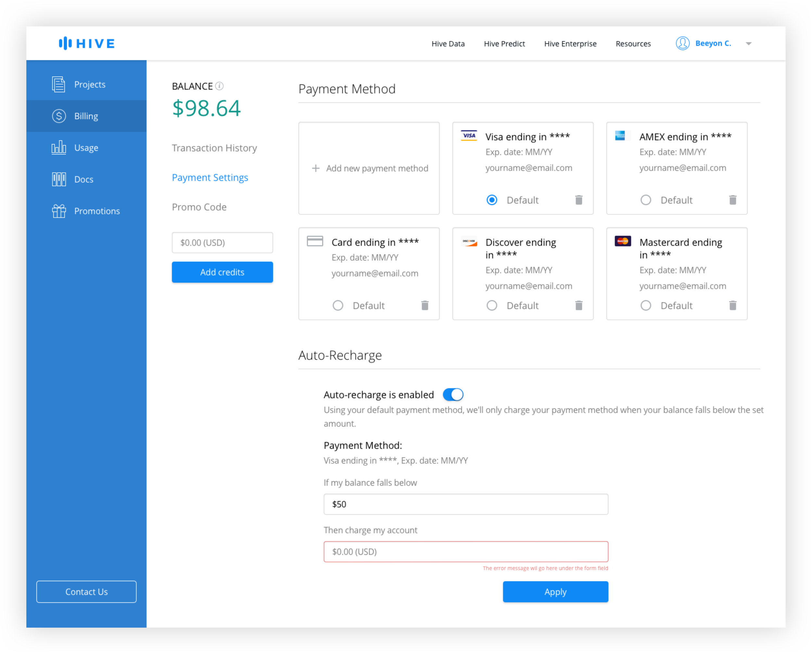This screenshot has height=654, width=812.
Task: Click the Docs books icon
Action: [x=59, y=179]
